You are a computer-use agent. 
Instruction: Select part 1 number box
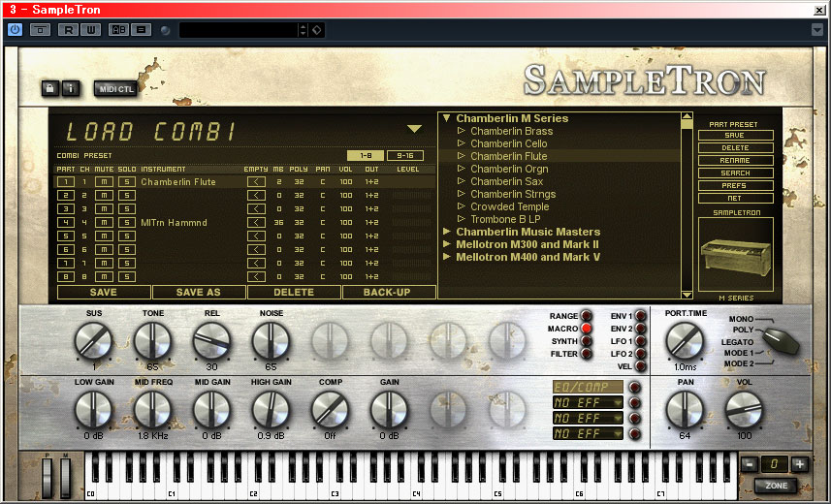pos(66,182)
